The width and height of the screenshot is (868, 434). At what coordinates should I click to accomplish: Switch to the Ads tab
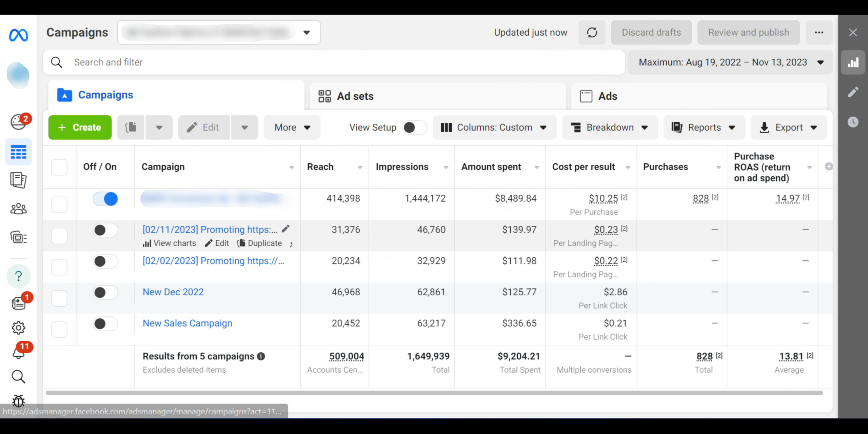pos(608,96)
